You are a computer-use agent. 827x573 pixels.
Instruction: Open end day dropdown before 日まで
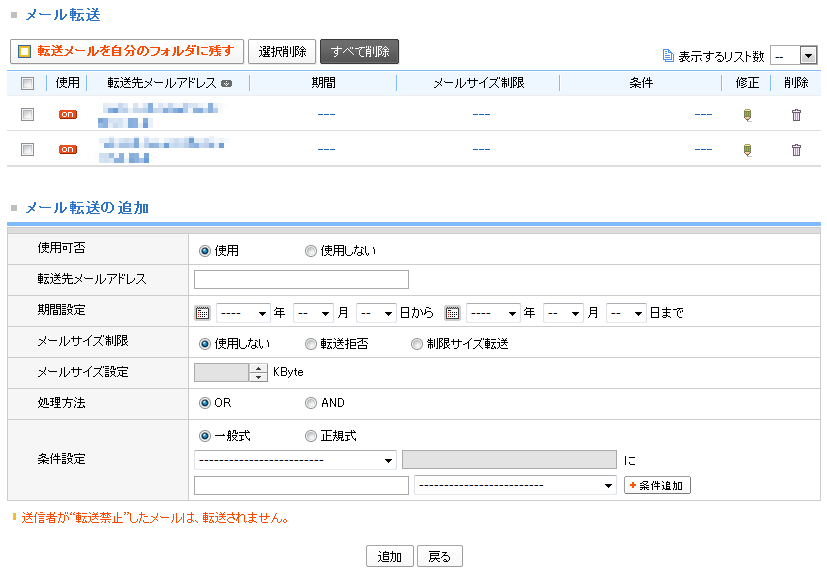pyautogui.click(x=626, y=313)
